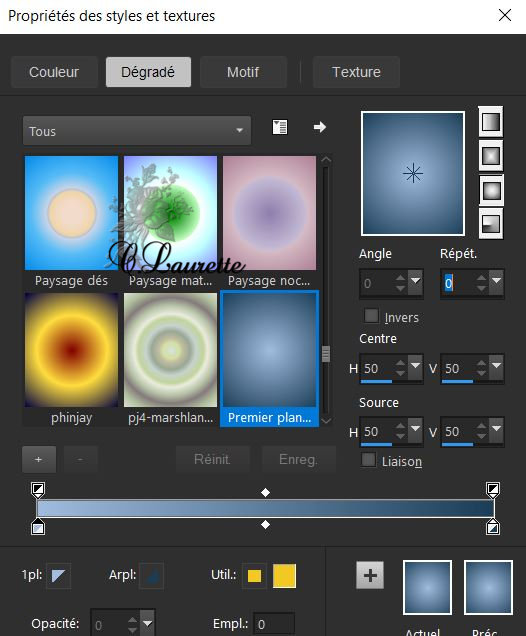Viewport: 526px width, 636px height.
Task: Increase the Répét. value with up arrow
Action: [481, 278]
